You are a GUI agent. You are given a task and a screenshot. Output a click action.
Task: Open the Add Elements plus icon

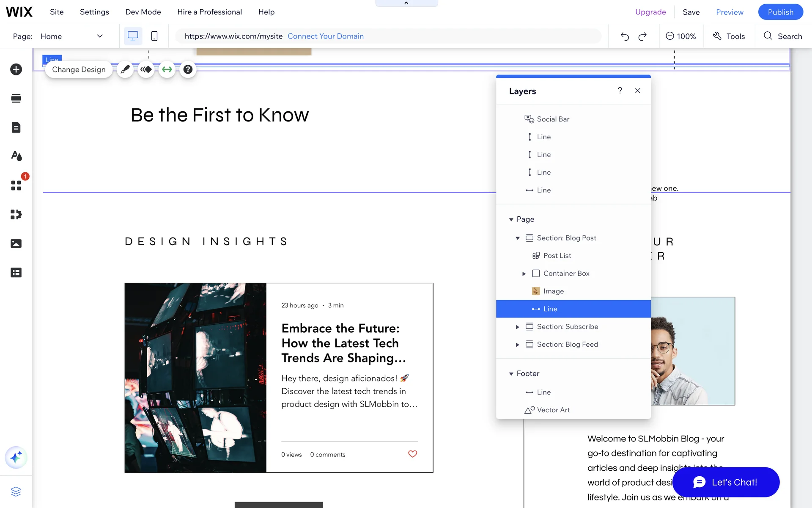16,69
